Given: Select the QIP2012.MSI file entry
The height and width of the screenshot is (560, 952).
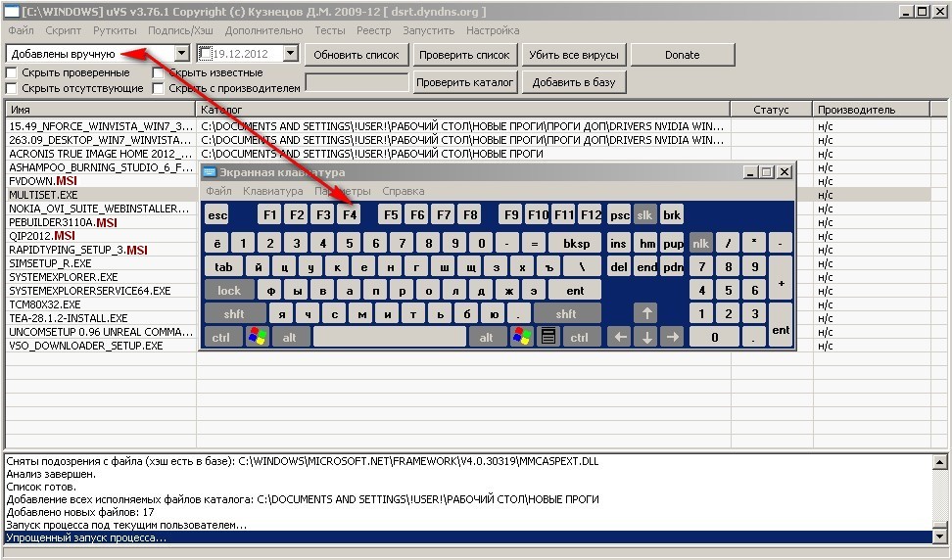Looking at the screenshot, I should point(42,235).
